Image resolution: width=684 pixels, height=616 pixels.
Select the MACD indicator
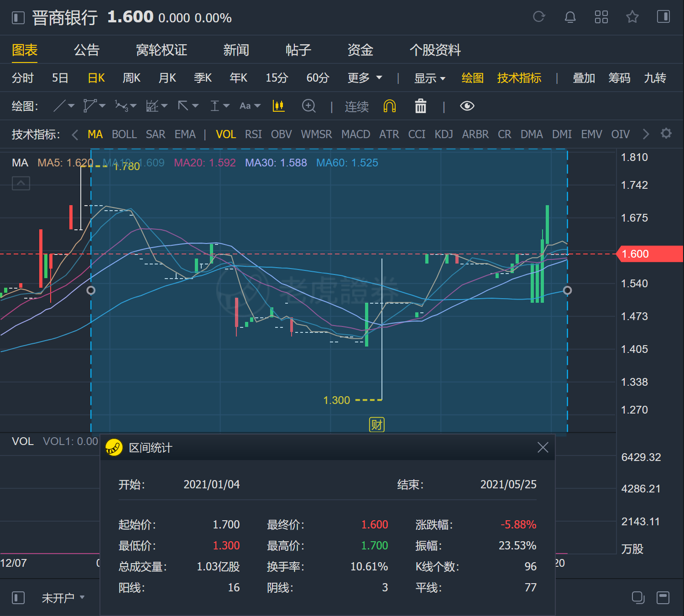pos(355,135)
